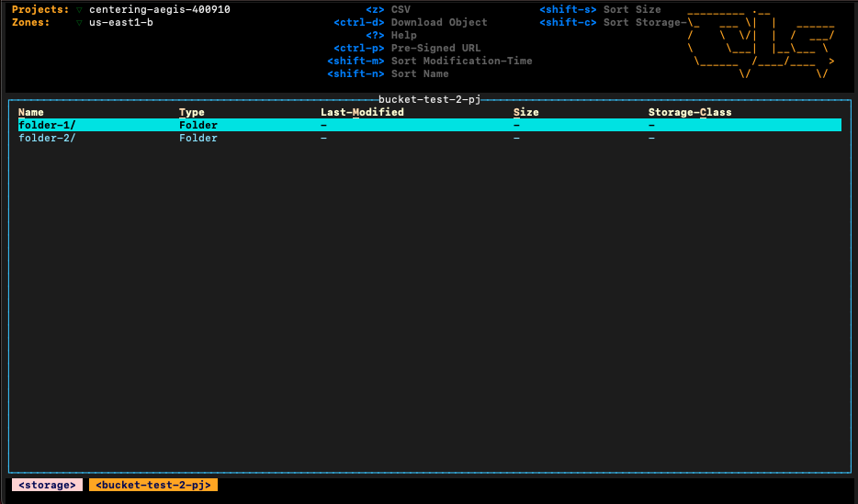
Task: Click the <shift-c> Sort Storage-Class shortcut
Action: point(611,22)
